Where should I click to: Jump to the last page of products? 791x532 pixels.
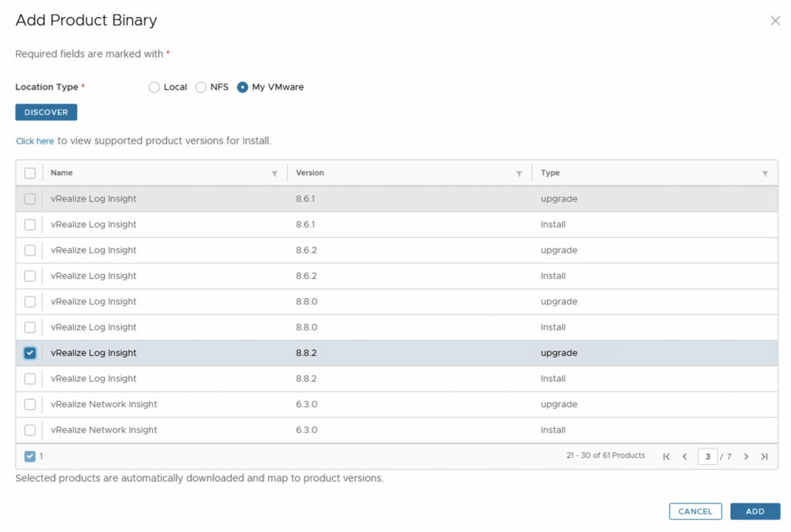pyautogui.click(x=764, y=456)
